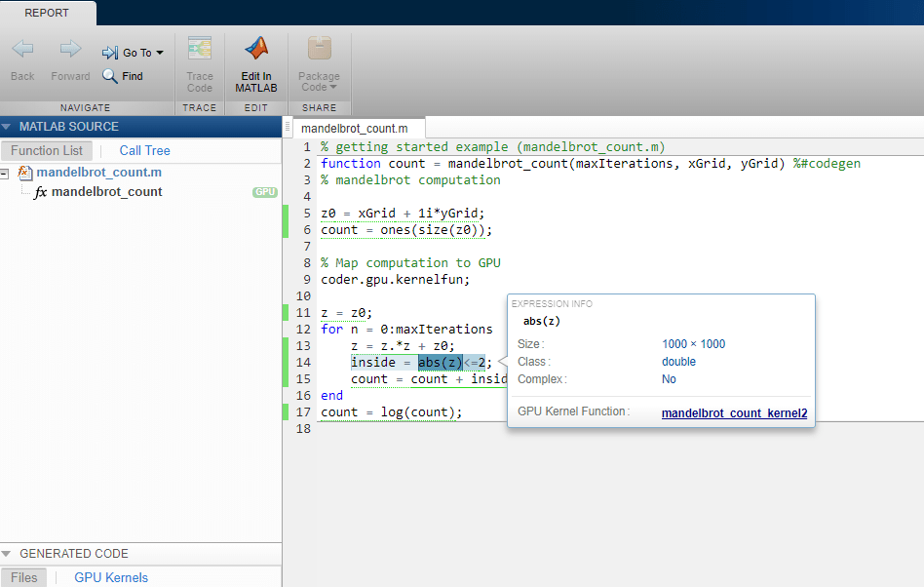Switch to the Call Tree tab
This screenshot has width=924, height=587.
pyautogui.click(x=144, y=150)
